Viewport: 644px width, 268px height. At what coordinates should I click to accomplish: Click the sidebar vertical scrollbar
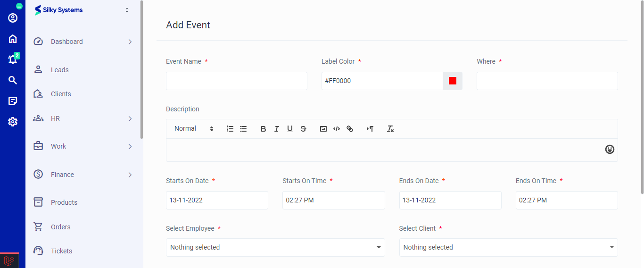[x=141, y=70]
